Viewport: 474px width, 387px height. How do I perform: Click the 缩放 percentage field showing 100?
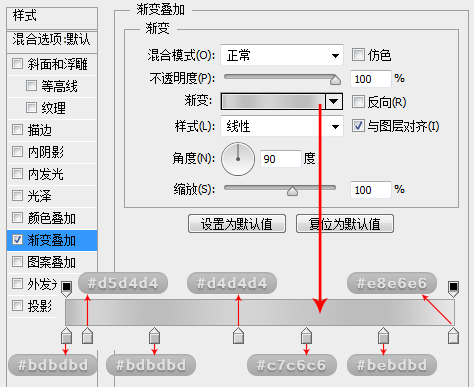[371, 190]
